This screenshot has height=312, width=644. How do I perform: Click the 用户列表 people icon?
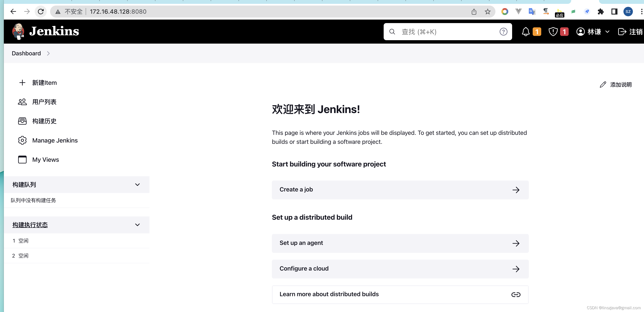click(22, 102)
